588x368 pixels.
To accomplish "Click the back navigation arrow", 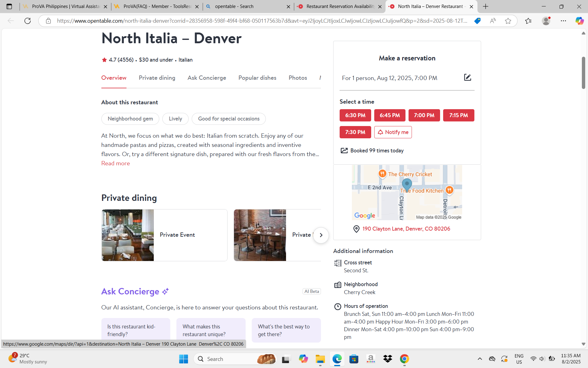I will point(11,21).
